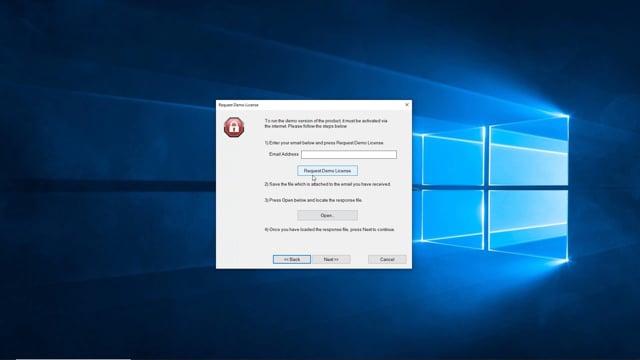Cancel the demo license dialog
The image size is (640, 360).
pyautogui.click(x=387, y=259)
